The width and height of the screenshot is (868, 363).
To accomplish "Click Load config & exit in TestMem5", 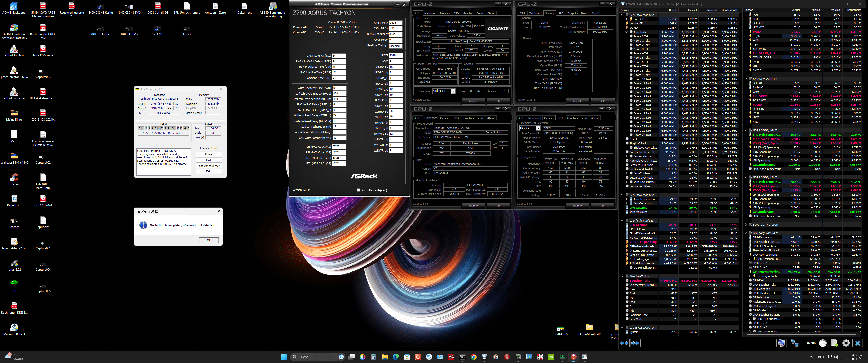I will pos(209,166).
